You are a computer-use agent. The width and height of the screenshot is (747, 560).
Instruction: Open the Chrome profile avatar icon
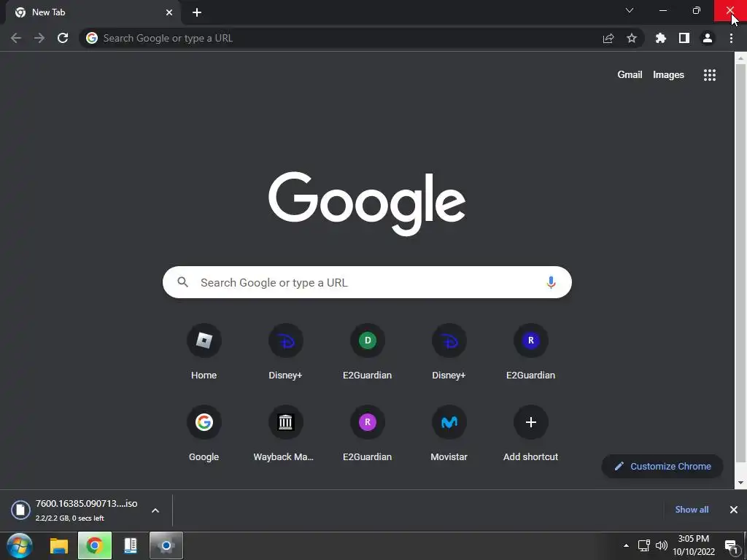pos(708,38)
